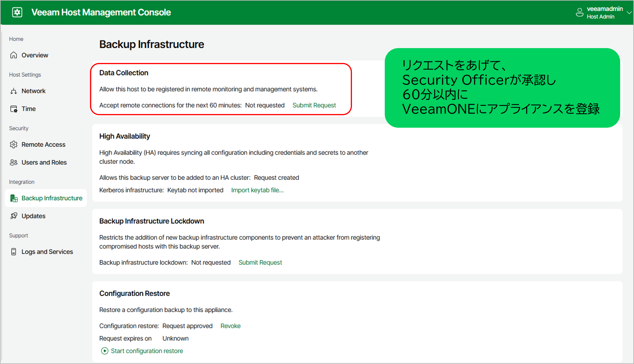The height and width of the screenshot is (364, 634).
Task: Expand the veeamadmin account dropdown chevron
Action: [x=629, y=12]
